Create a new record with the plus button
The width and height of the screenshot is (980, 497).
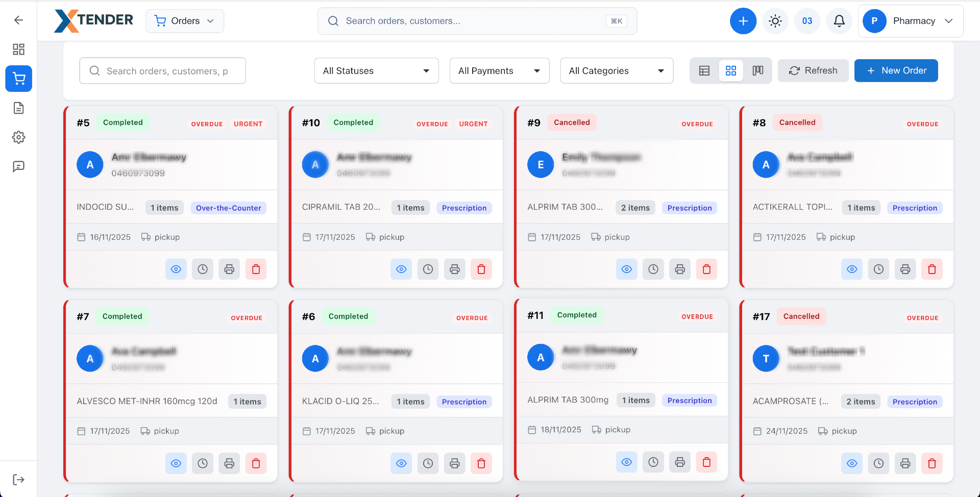(743, 21)
